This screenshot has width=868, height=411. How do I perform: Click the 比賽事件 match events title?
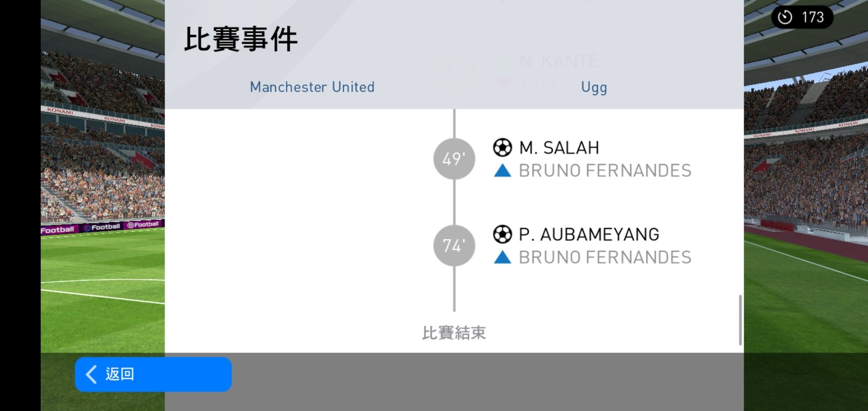point(241,39)
